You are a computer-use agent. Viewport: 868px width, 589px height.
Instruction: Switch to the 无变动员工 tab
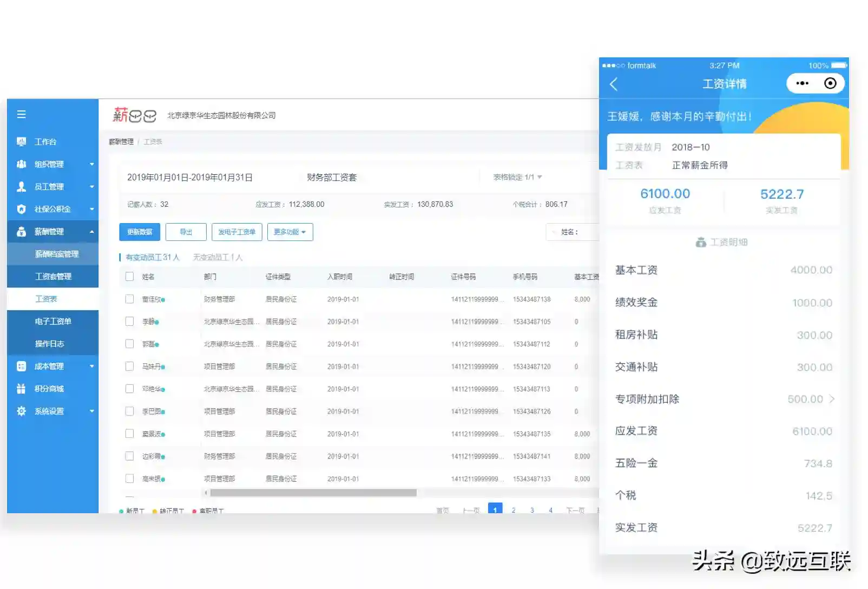[x=218, y=257]
